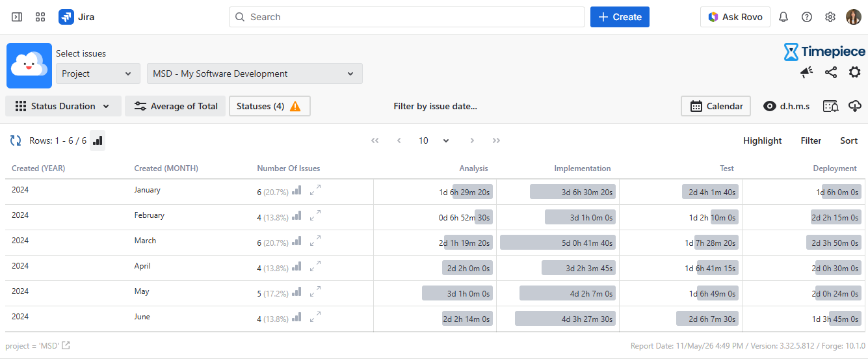
Task: Click the cloud export download icon
Action: tap(855, 106)
